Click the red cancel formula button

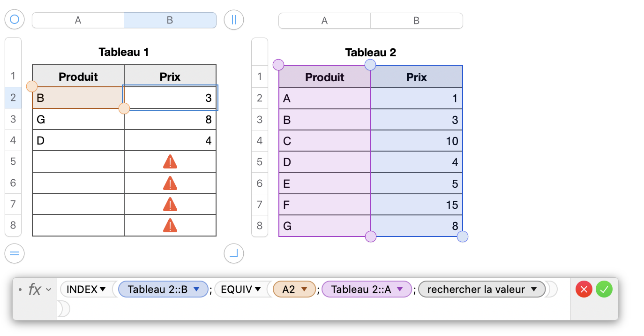pos(584,290)
